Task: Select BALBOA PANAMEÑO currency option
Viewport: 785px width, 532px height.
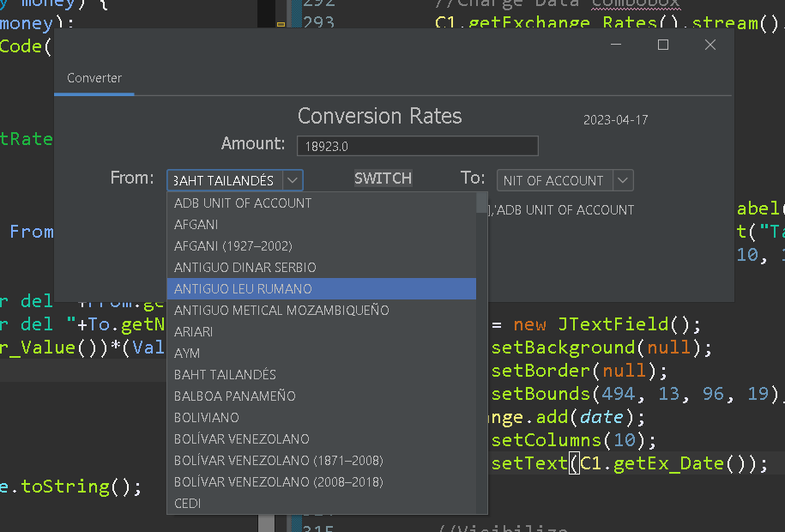Action: click(x=233, y=396)
